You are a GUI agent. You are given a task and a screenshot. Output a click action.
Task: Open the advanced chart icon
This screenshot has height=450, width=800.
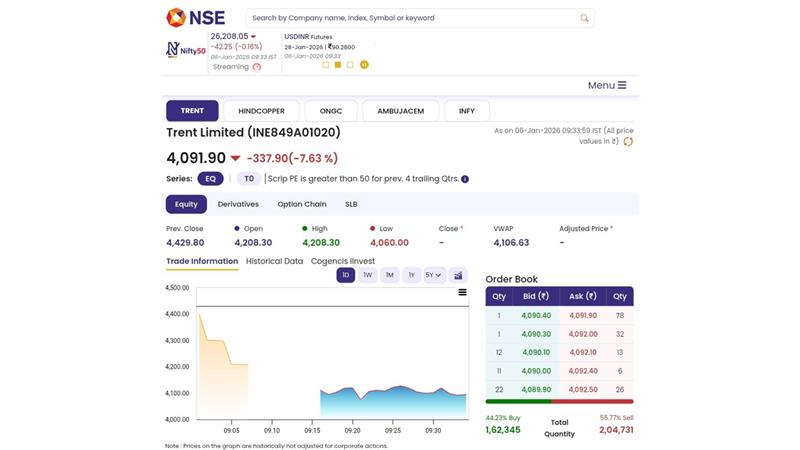[x=458, y=275]
